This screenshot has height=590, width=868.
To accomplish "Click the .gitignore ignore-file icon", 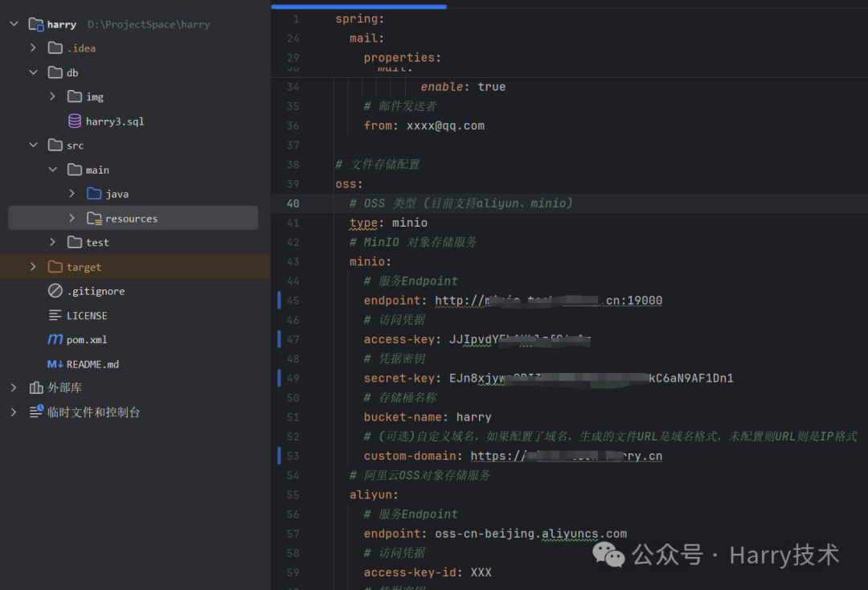I will (55, 290).
